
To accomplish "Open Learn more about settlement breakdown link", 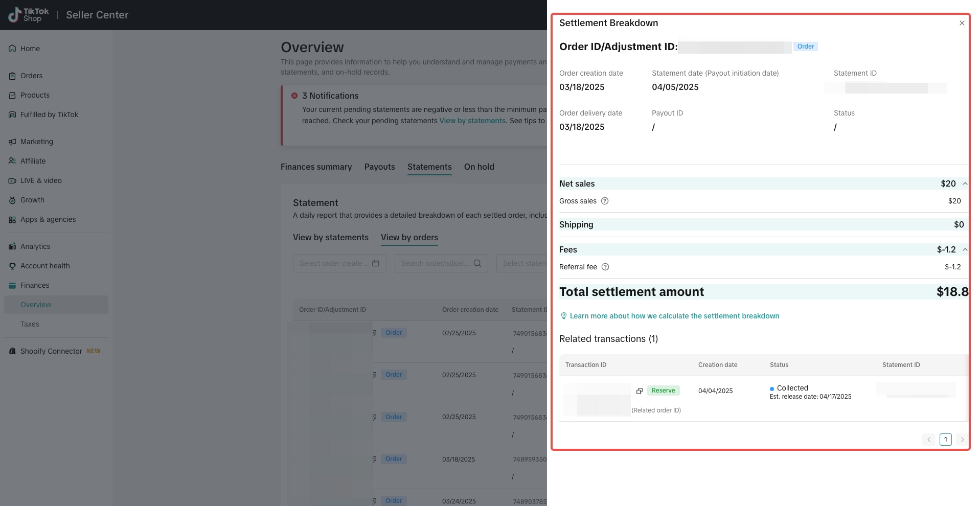I will pos(674,316).
